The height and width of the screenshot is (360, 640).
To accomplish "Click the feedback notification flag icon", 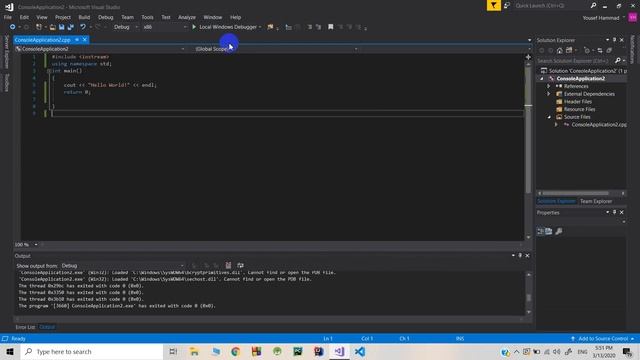I will pos(493,5).
